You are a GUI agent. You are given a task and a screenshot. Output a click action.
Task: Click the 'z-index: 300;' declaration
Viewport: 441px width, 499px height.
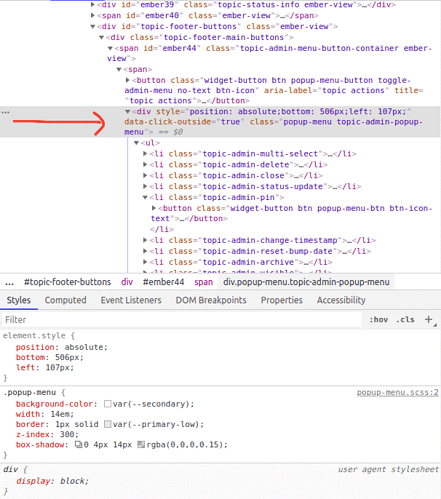point(47,434)
